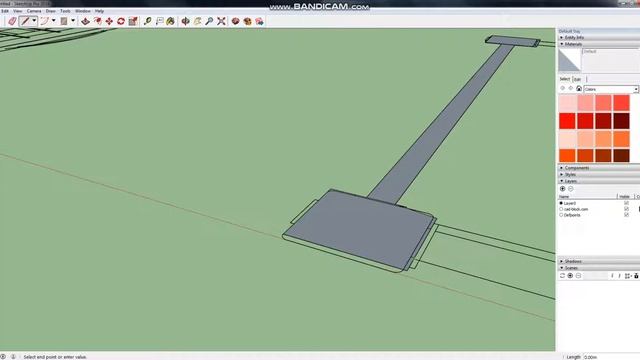Screen dimensions: 640x360
Task: Open the Line tool dropdown arrow
Action: coord(34,21)
